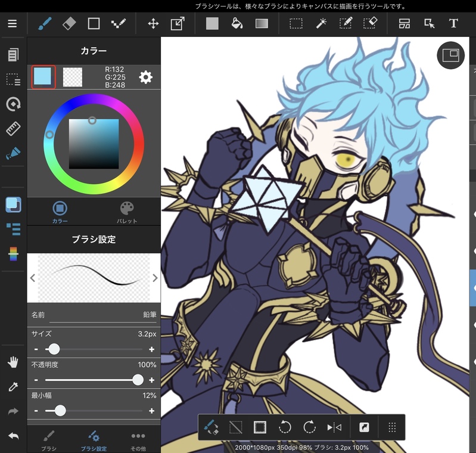Select the Selection Eraser tool
The width and height of the screenshot is (476, 453).
point(370,23)
